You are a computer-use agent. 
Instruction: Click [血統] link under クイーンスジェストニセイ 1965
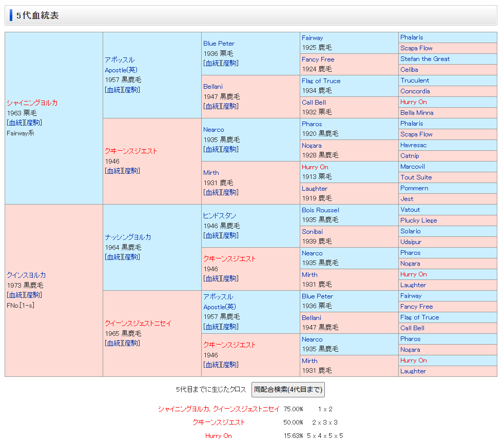(x=114, y=343)
